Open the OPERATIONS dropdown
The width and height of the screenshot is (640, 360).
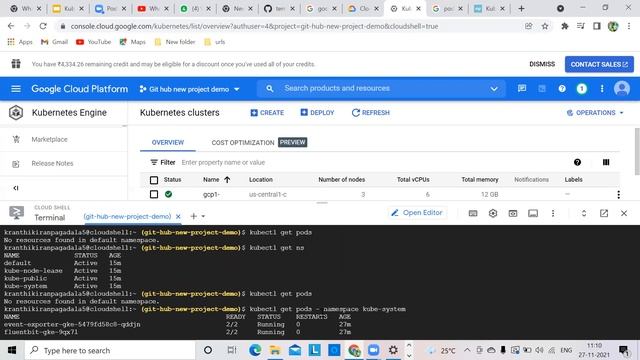point(595,113)
